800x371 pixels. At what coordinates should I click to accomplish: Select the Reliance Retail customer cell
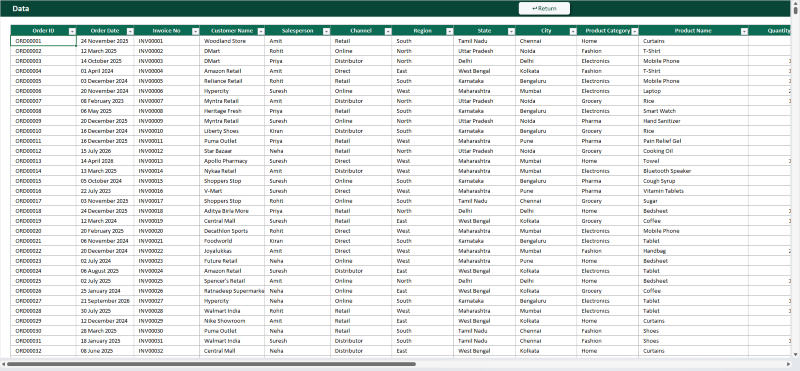click(x=232, y=81)
